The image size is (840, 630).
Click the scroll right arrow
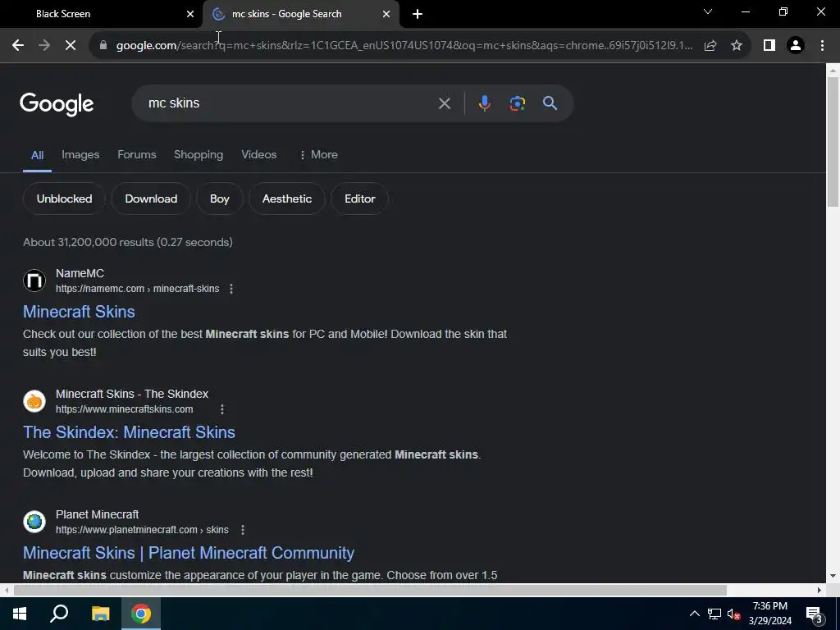(x=819, y=591)
